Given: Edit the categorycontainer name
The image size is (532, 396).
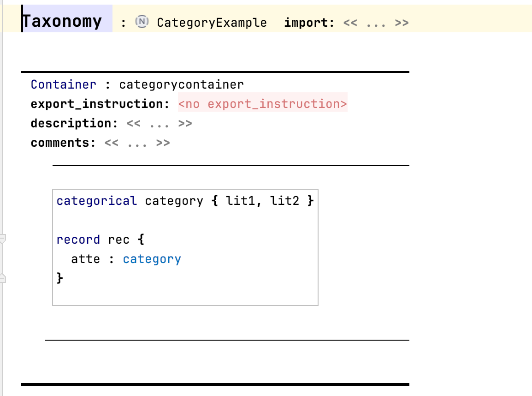Looking at the screenshot, I should tap(182, 84).
